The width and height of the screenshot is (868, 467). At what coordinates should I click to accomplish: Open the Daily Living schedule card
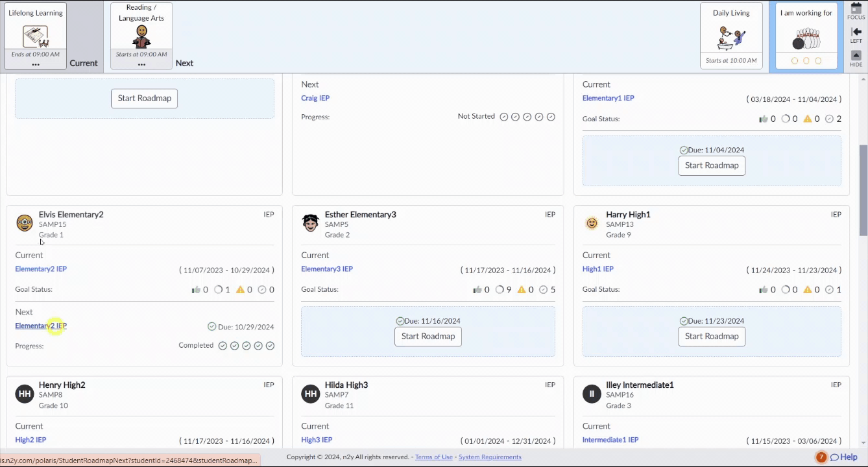[x=731, y=36]
